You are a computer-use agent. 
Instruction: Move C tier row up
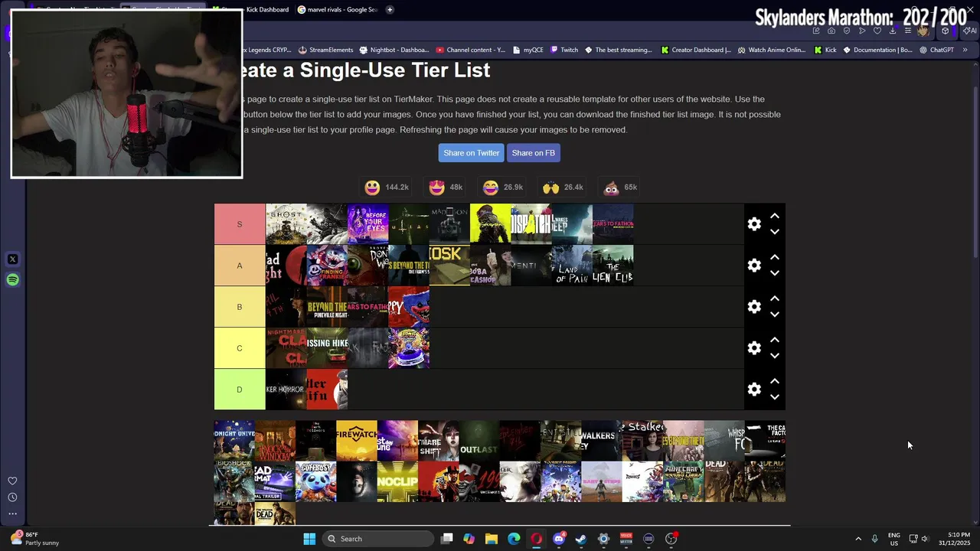[x=775, y=340]
